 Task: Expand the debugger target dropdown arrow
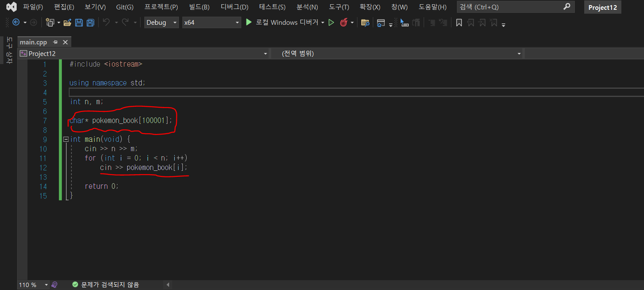coord(323,22)
